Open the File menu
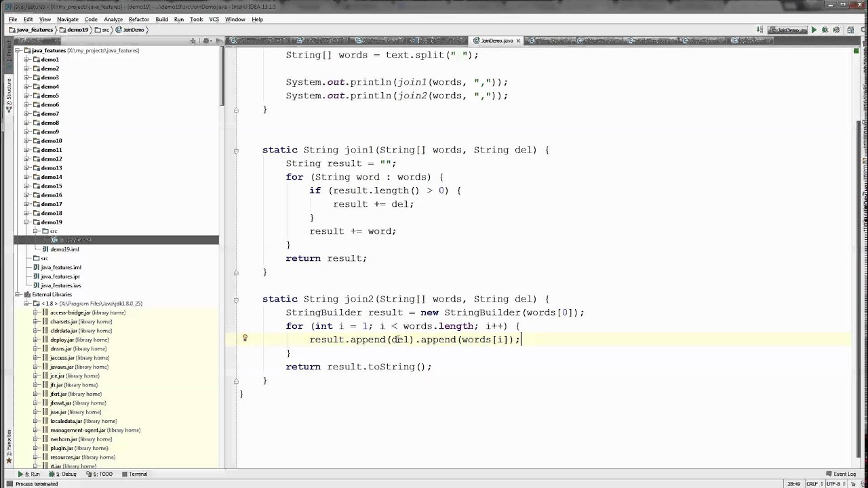 tap(13, 19)
